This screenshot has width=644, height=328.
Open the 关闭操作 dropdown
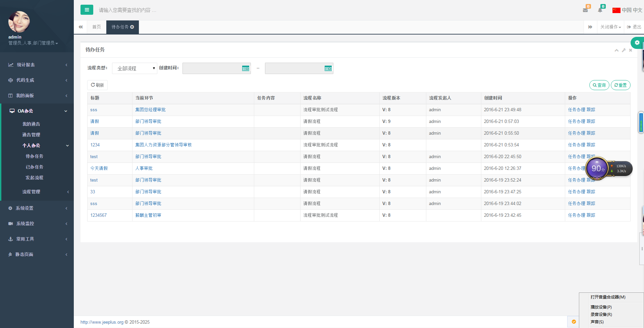coord(610,27)
